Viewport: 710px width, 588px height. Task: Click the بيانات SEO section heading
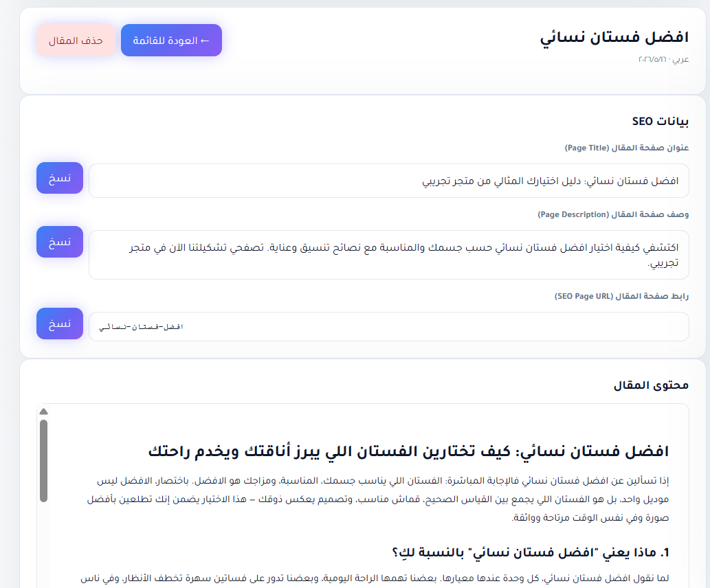(x=661, y=121)
